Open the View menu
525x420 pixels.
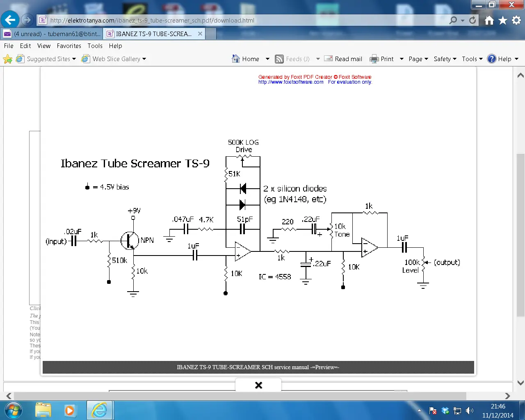(x=44, y=46)
